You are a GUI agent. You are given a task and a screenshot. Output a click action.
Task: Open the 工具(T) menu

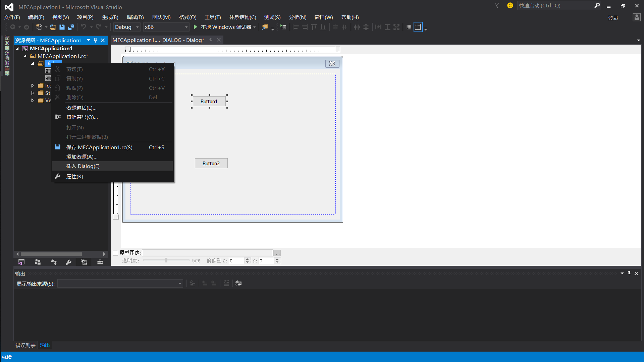coord(213,17)
